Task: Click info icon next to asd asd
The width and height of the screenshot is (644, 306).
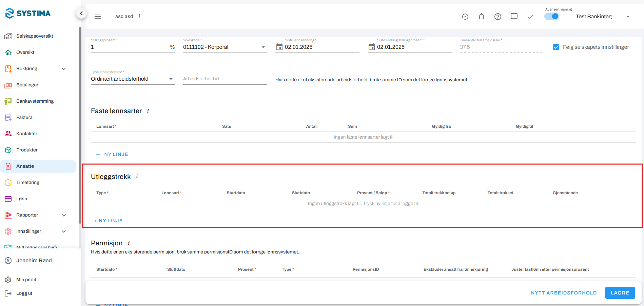Action: click(x=139, y=16)
